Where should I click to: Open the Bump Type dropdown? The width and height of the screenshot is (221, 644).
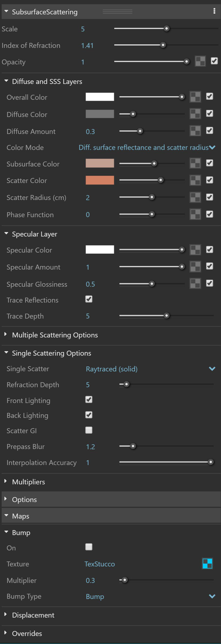(x=150, y=596)
